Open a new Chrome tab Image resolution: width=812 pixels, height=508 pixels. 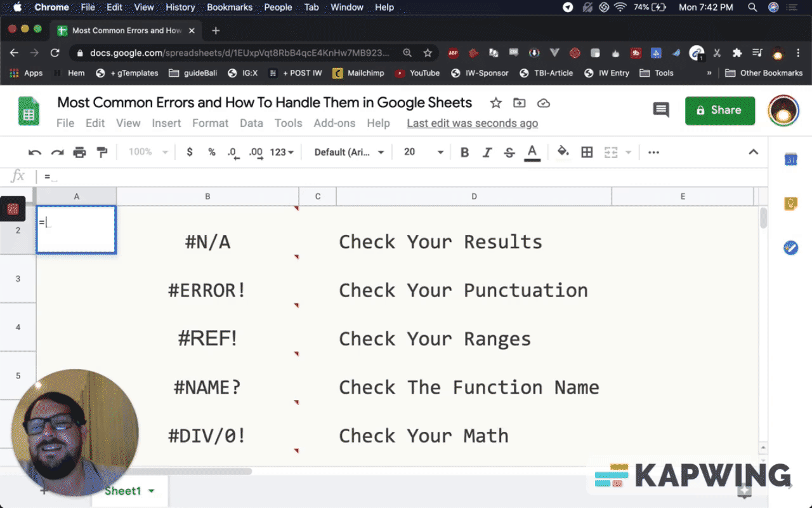click(216, 30)
